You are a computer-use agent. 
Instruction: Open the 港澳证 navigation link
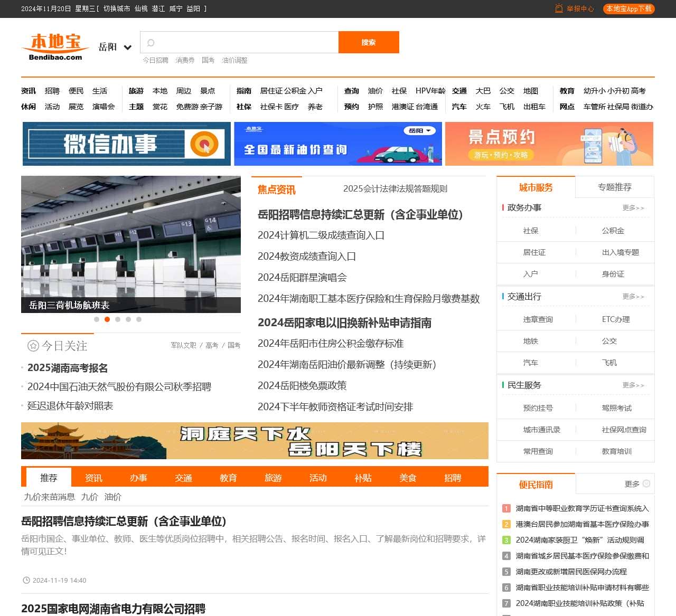tap(403, 107)
